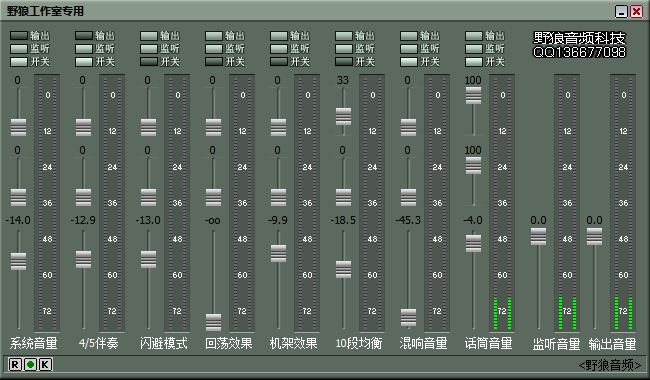
Task: Toggle 监听 for 话筒音量 channel
Action: [x=474, y=49]
